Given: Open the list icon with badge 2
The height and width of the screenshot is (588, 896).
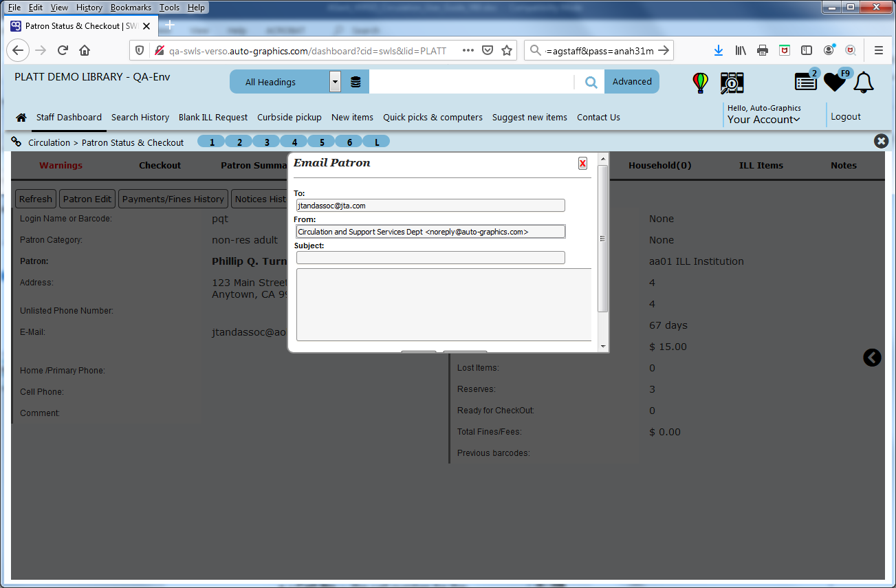Looking at the screenshot, I should click(x=806, y=81).
